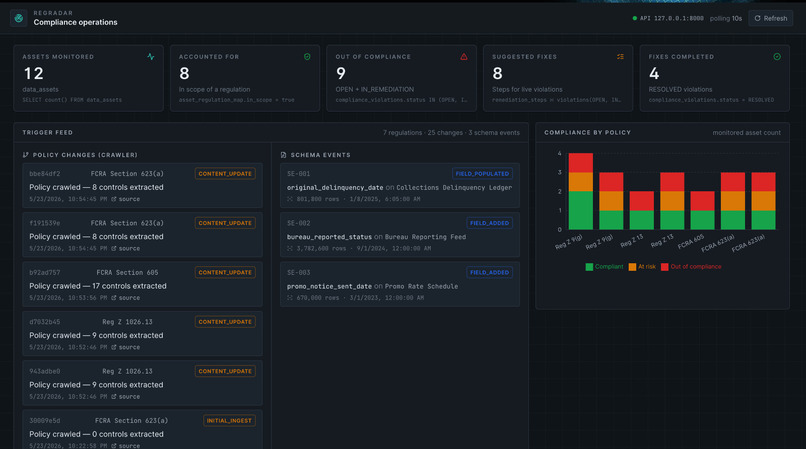Click 'promo_notice_sent_date' field name

329,286
